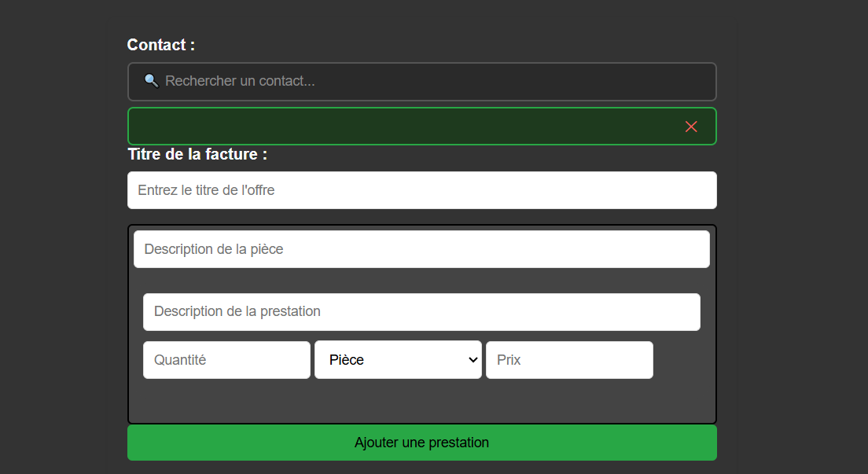Viewport: 868px width, 474px height.
Task: Click the invoice title input field
Action: click(422, 190)
